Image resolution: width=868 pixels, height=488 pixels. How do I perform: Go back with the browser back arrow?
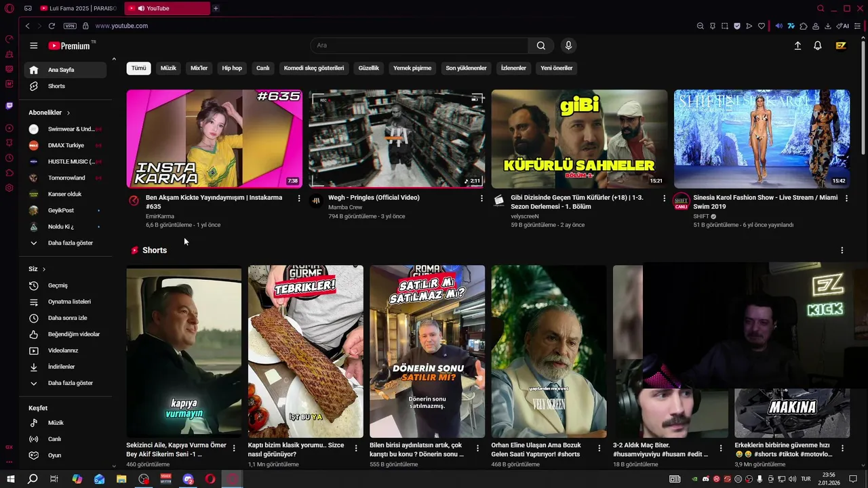(27, 26)
